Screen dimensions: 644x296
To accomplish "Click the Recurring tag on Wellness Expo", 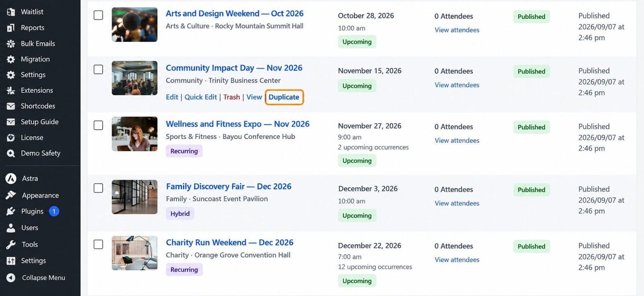I will (184, 151).
